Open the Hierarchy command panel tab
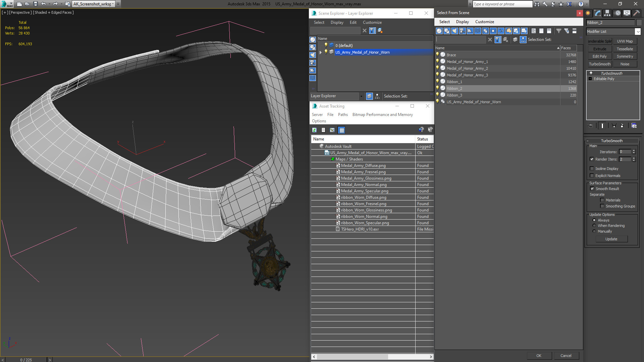The image size is (644, 362). click(607, 13)
